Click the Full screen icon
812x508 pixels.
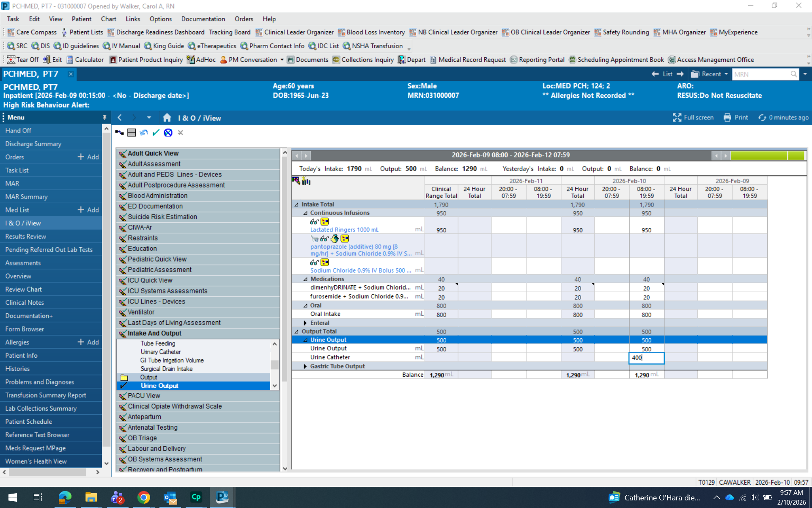(x=677, y=118)
